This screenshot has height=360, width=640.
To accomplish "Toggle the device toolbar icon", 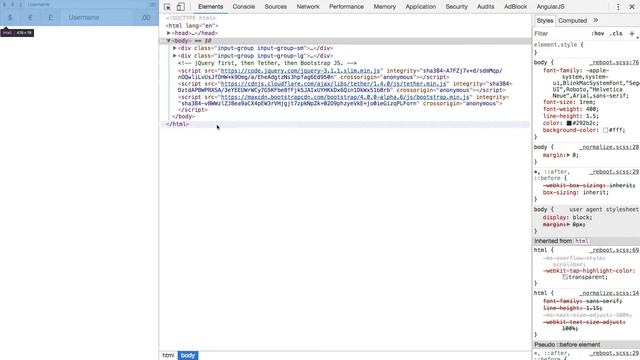I will tap(180, 7).
